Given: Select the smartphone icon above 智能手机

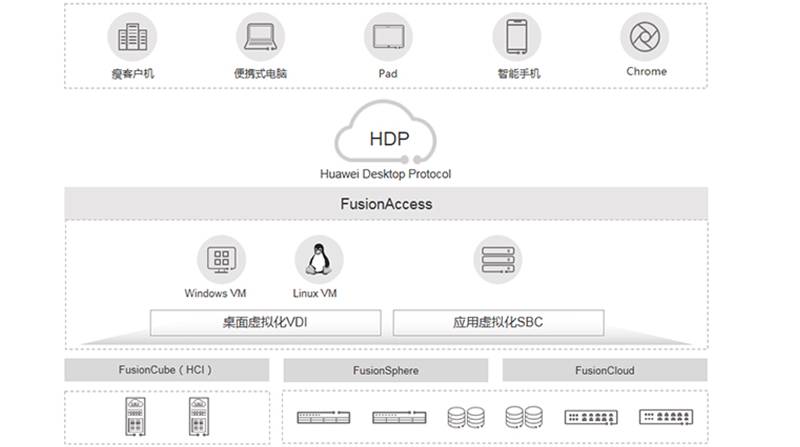Looking at the screenshot, I should (517, 37).
